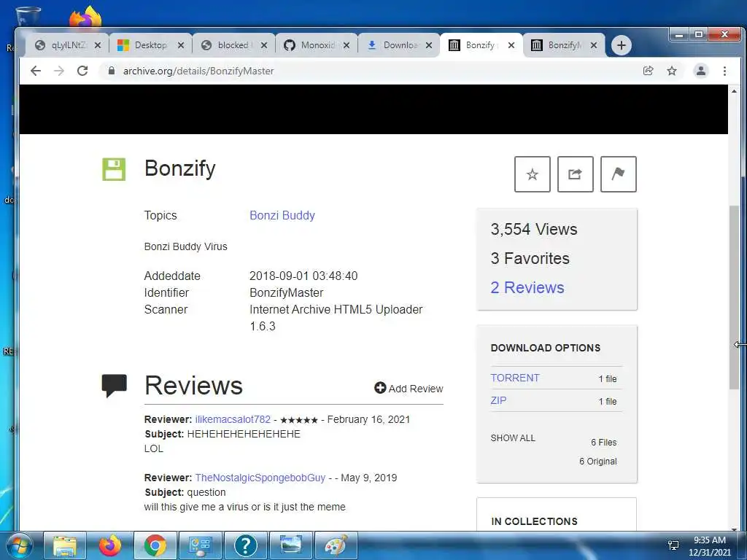Open the 2 Reviews link
Viewport: 747px width, 560px height.
pyautogui.click(x=527, y=287)
